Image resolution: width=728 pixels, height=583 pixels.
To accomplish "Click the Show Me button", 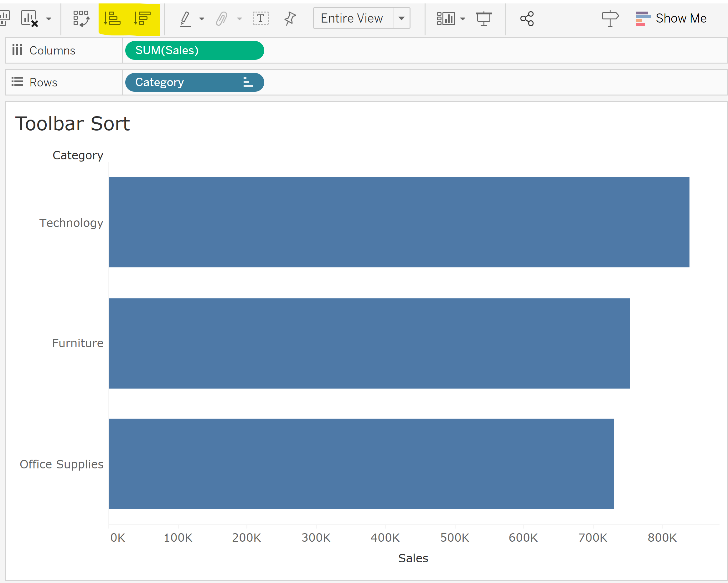I will point(671,18).
